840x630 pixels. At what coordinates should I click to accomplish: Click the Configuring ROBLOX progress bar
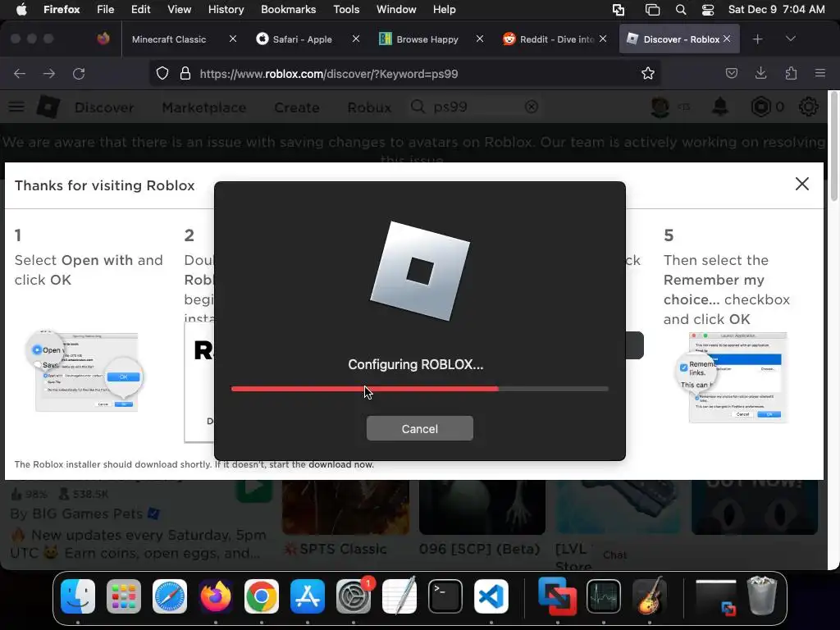tap(419, 389)
